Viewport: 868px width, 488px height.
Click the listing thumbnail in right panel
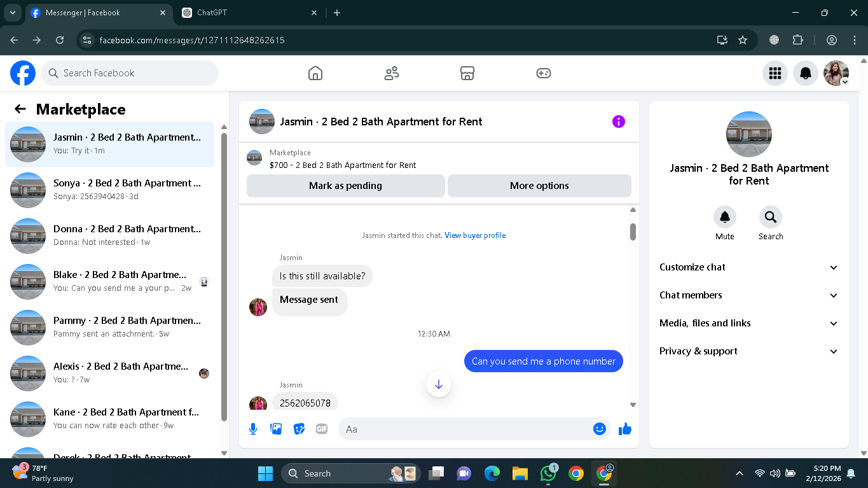click(x=749, y=134)
